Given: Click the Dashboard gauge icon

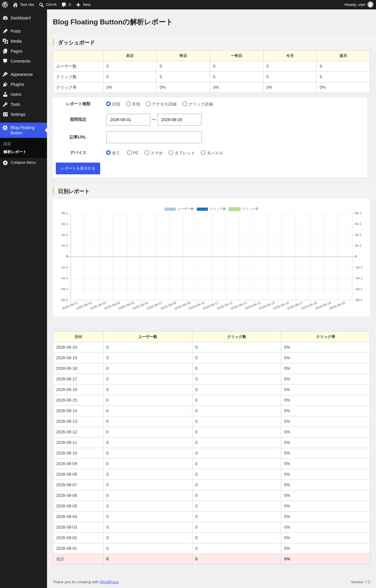Looking at the screenshot, I should [x=5, y=18].
